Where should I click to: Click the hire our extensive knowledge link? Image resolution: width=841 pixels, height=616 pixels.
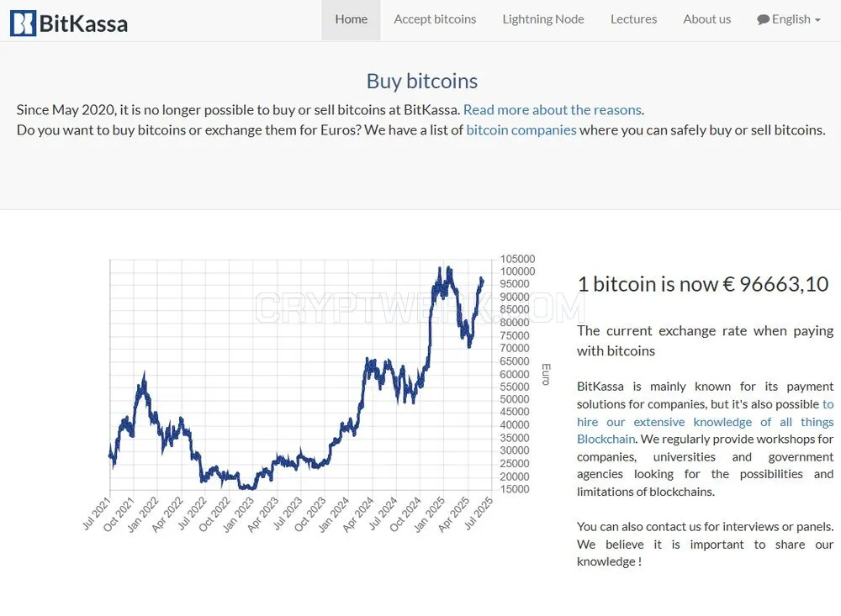[x=706, y=421]
